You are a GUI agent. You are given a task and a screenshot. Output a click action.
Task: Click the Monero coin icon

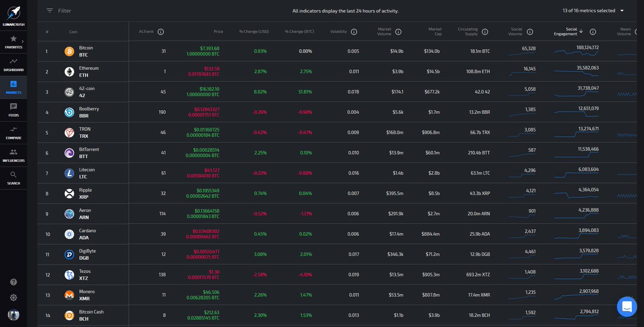click(x=69, y=295)
